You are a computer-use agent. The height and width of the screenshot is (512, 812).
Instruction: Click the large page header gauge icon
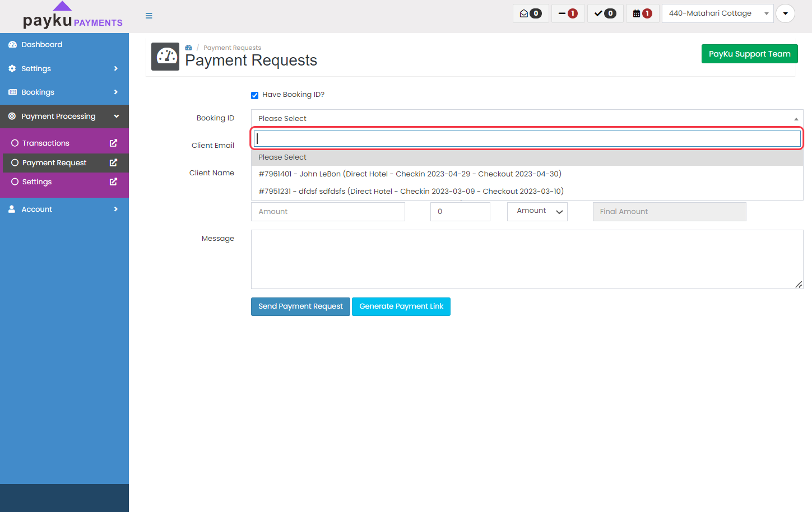(x=165, y=57)
